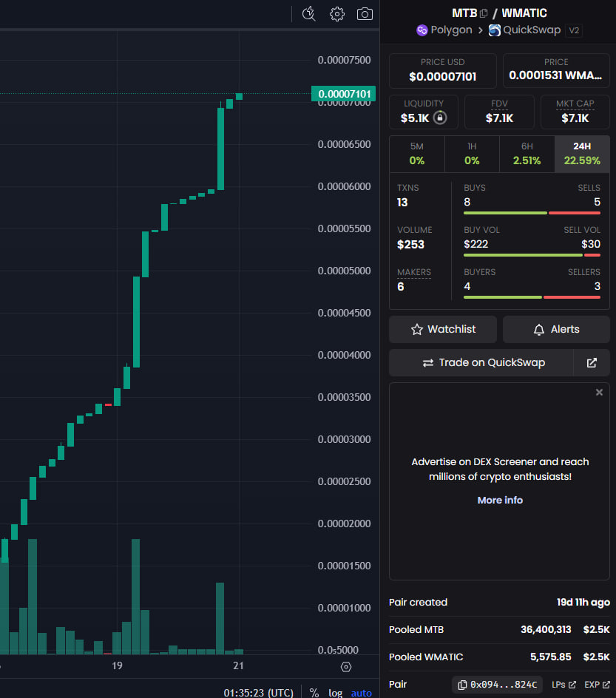The image size is (616, 698).
Task: Click the buyers versus sellers ratio bar
Action: click(532, 297)
